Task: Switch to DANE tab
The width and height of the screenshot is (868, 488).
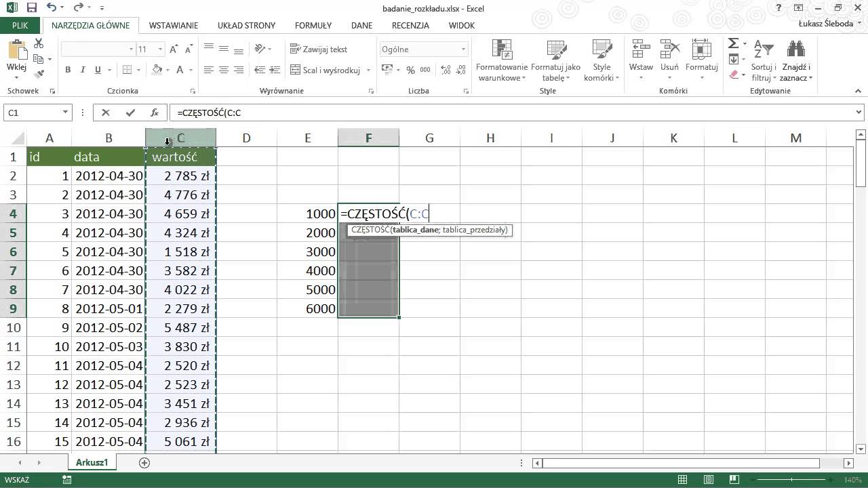Action: tap(361, 25)
